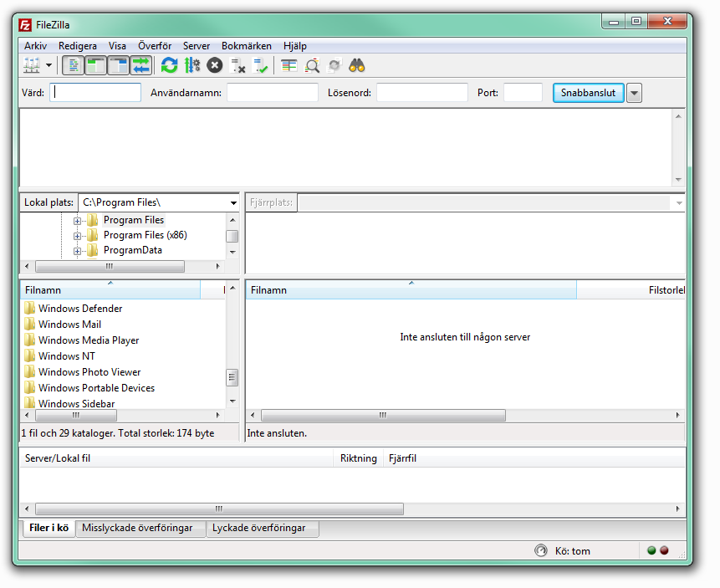Sort local list by Filnamn header
Viewport: 720px width, 588px height.
110,290
